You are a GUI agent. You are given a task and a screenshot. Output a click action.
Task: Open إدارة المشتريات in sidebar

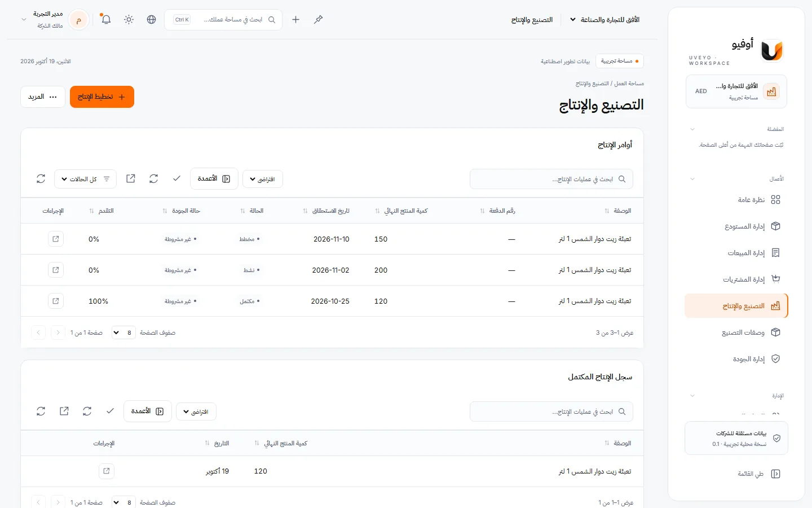coord(736,279)
